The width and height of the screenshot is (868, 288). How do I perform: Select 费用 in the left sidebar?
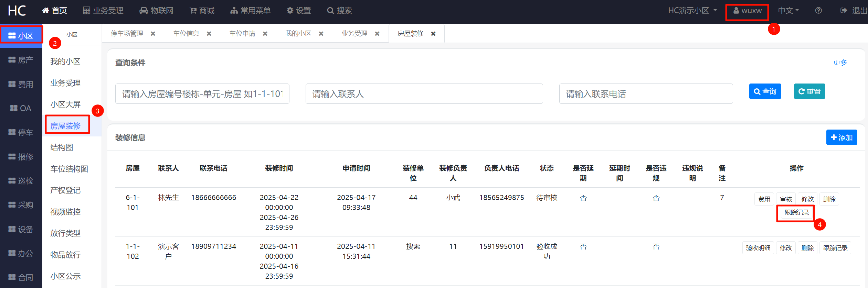tap(21, 84)
